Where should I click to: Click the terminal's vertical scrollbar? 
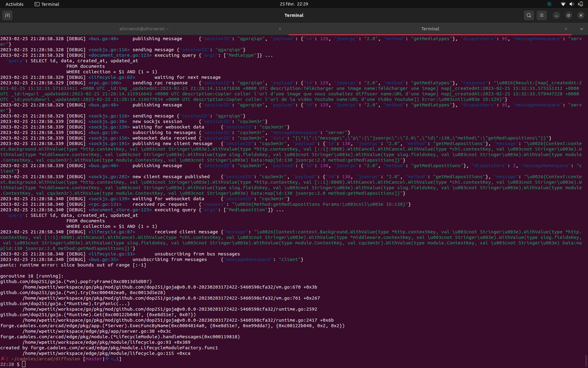click(x=586, y=360)
